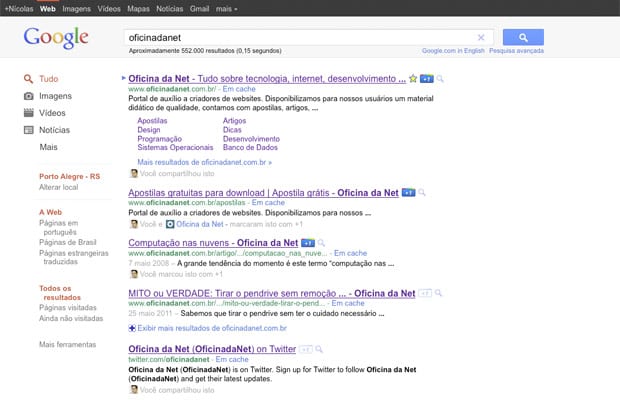Open 'Computação nas nuvens' result
The height and width of the screenshot is (400, 620).
coord(213,243)
